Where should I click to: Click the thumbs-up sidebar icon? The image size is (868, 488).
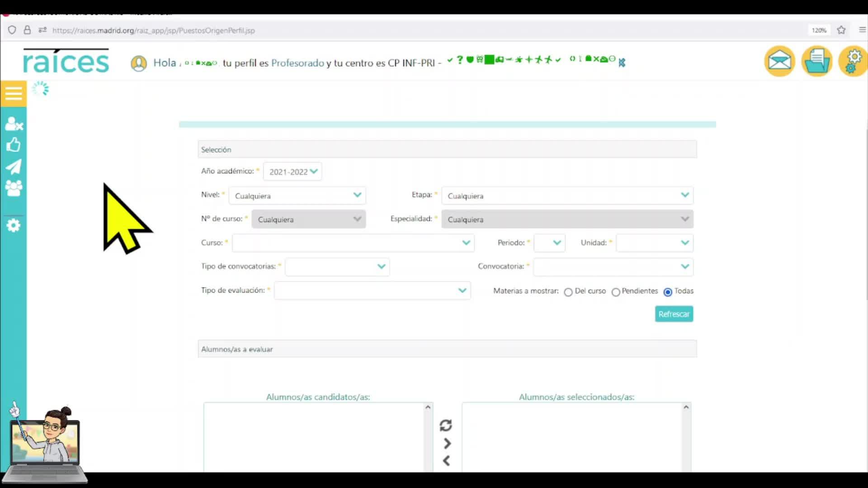[14, 145]
